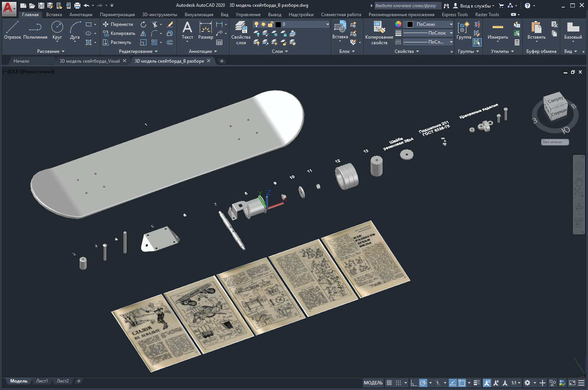
Task: Open the Текст (Text) annotation tool
Action: [x=187, y=30]
